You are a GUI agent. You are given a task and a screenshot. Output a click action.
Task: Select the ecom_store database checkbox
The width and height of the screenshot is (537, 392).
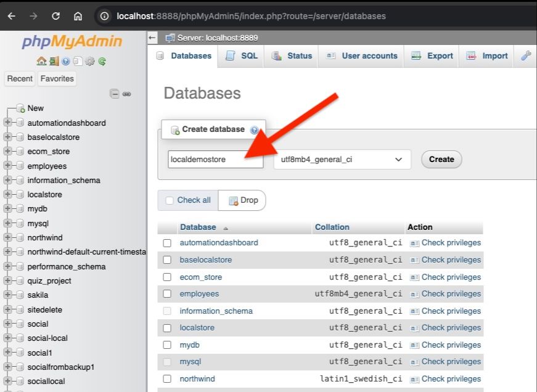(x=167, y=277)
